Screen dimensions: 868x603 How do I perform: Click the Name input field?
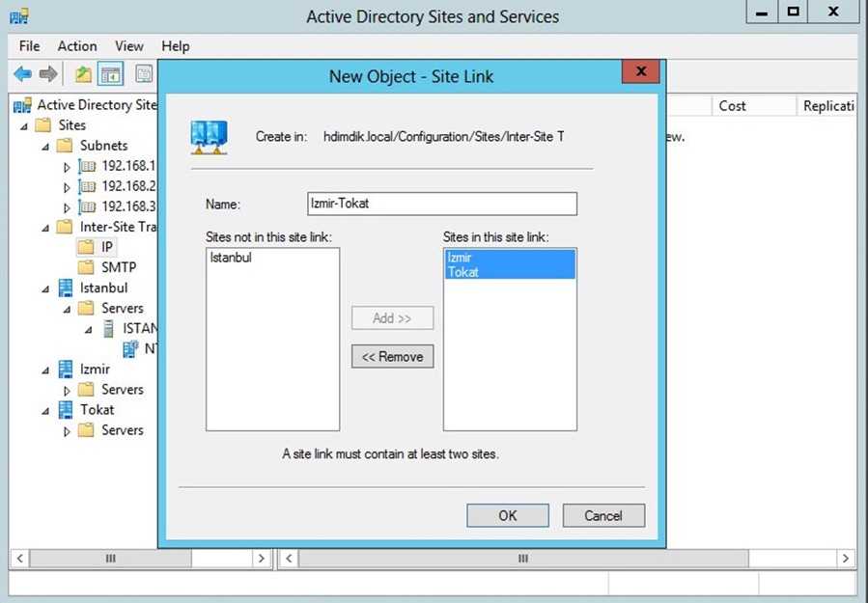(442, 204)
